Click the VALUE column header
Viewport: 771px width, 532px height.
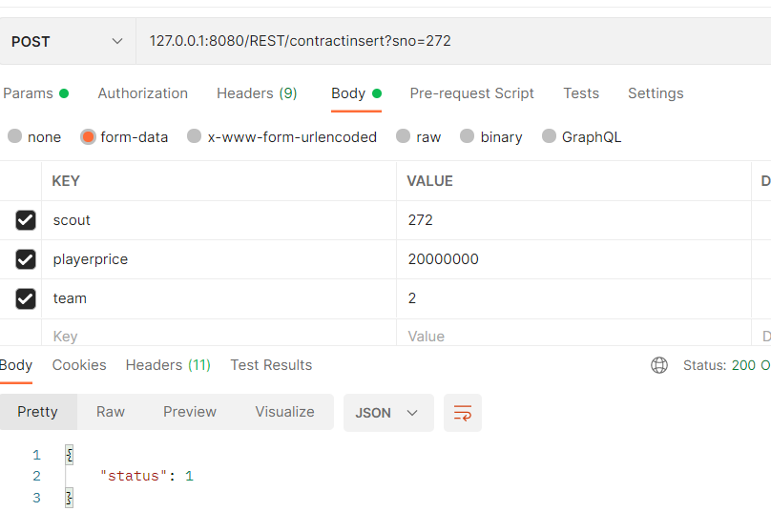coord(429,181)
